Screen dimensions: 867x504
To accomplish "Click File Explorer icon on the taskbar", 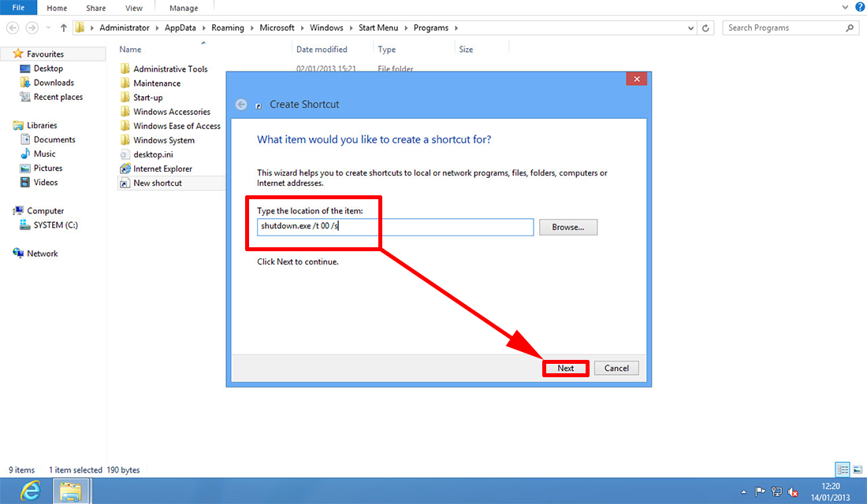I will pyautogui.click(x=71, y=491).
